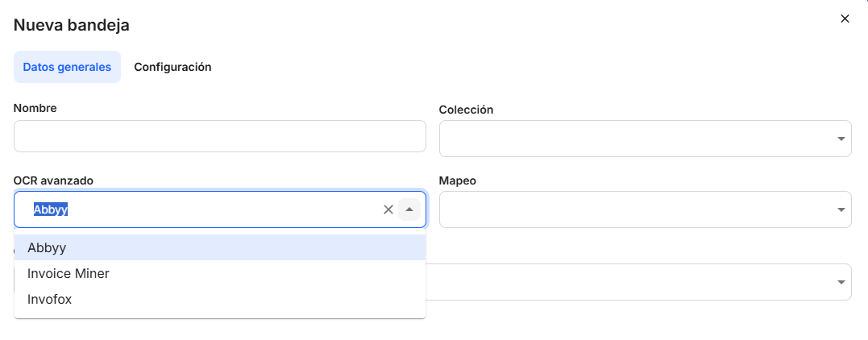Open the partially hidden dropdown below Mapeo
This screenshot has height=340, width=868.
[841, 282]
